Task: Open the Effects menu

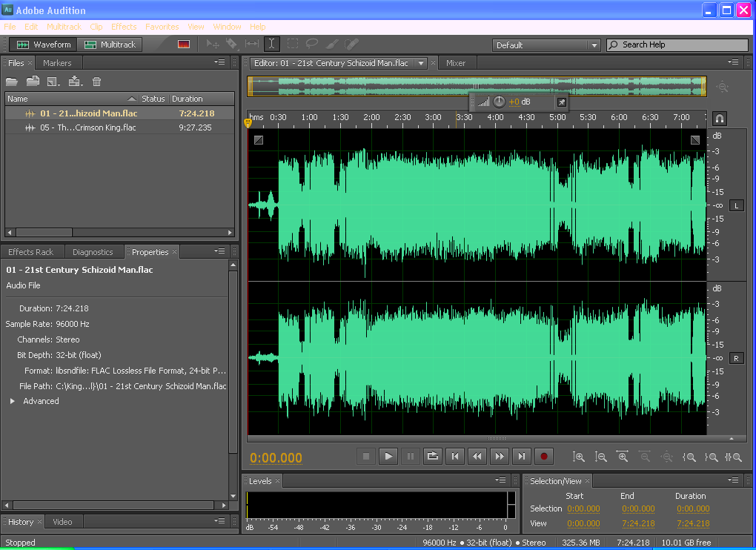Action: [124, 27]
